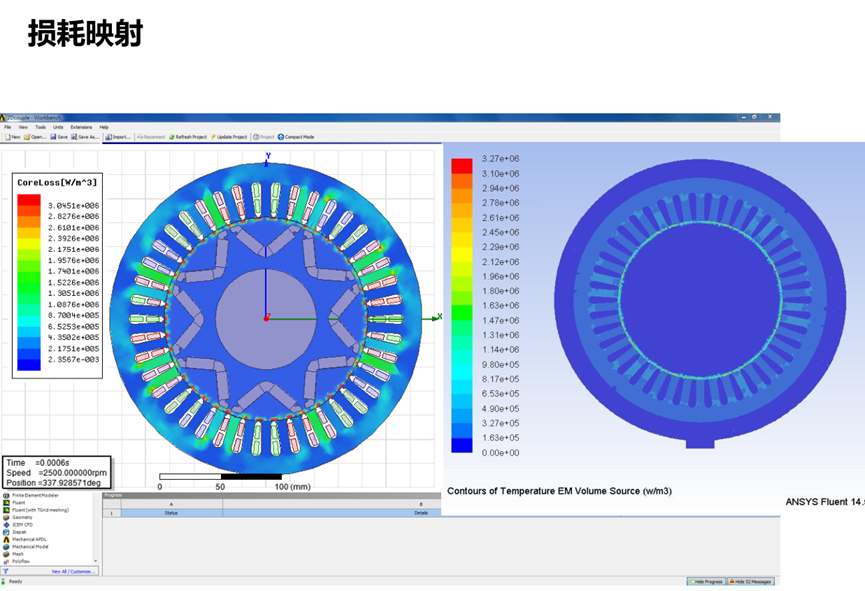The image size is (865, 591).
Task: Click the Position =337.928571deg text
Action: coord(54,483)
